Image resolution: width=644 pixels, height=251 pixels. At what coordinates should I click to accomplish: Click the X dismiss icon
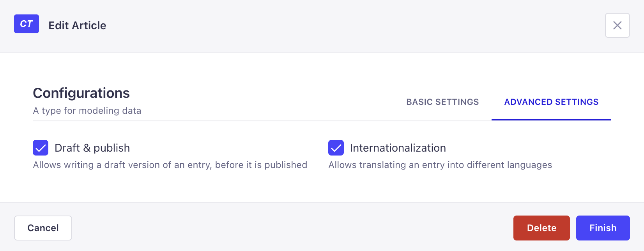617,25
